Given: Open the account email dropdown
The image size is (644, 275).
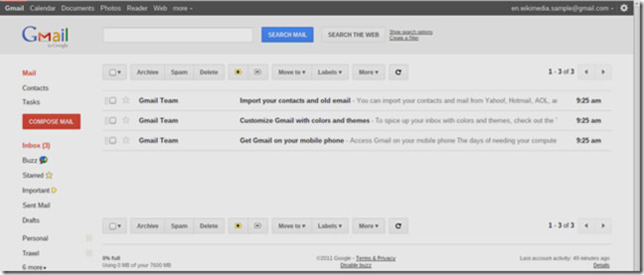Looking at the screenshot, I should click(562, 8).
